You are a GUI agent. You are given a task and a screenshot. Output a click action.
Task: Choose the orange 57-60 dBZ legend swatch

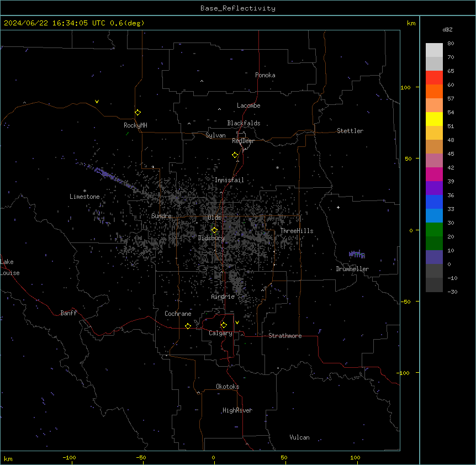[434, 91]
